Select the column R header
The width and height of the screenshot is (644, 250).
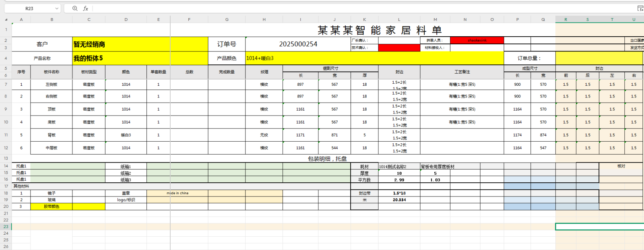click(x=566, y=19)
